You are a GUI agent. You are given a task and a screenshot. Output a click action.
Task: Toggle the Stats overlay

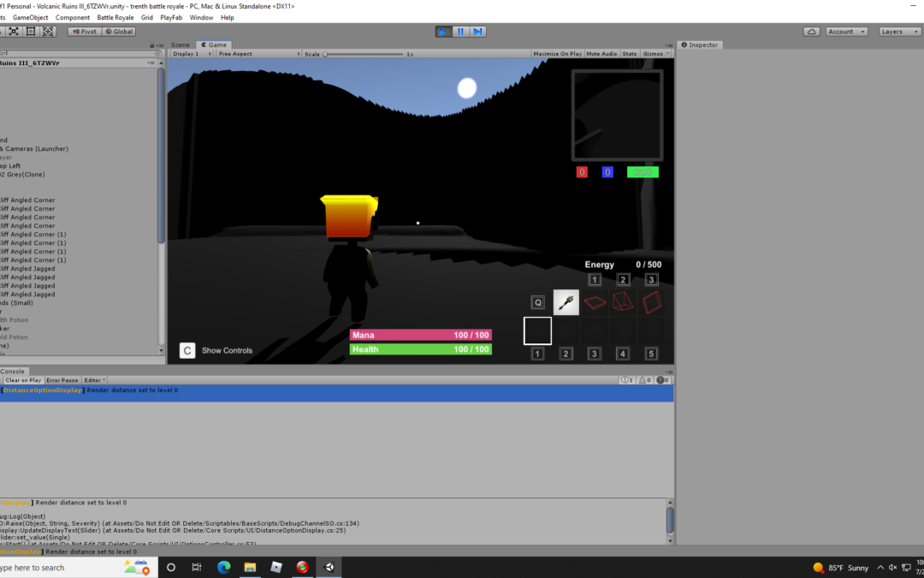tap(630, 54)
